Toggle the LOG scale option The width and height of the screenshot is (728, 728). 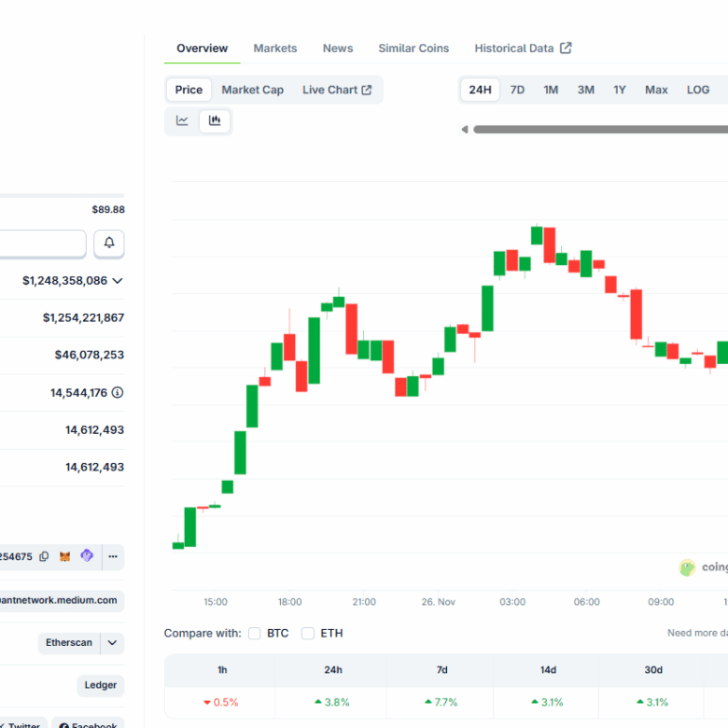click(698, 90)
